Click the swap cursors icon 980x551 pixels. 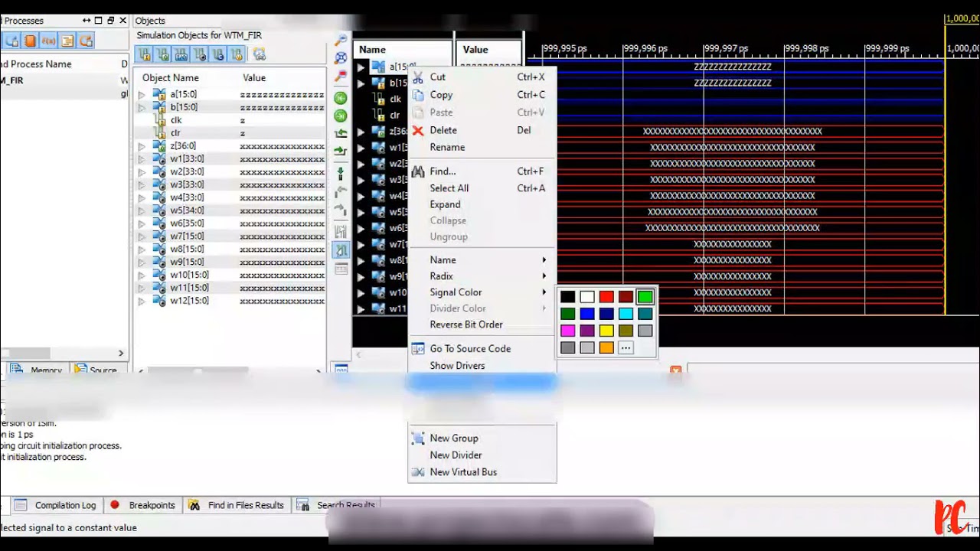pyautogui.click(x=341, y=231)
